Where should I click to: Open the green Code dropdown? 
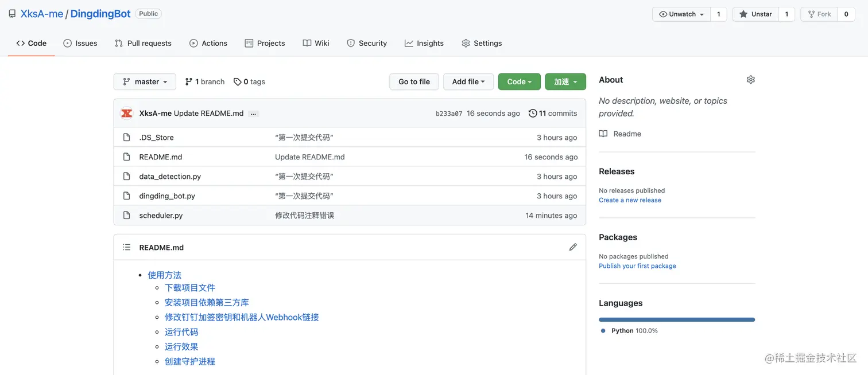(520, 81)
